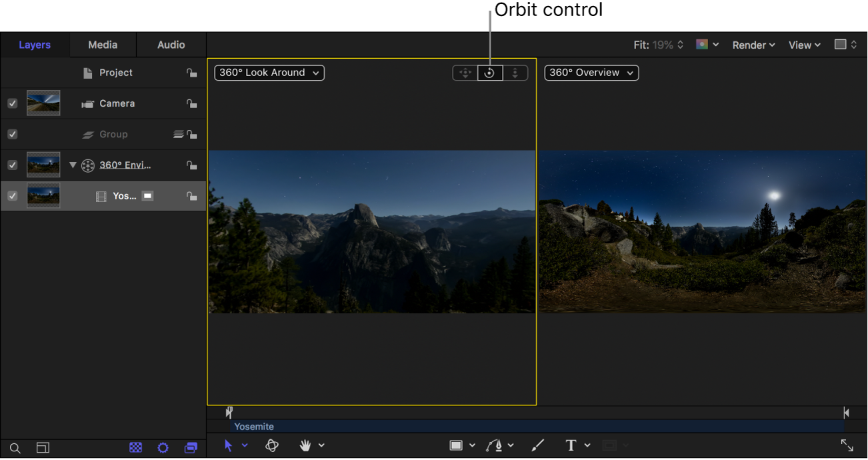868x460 pixels.
Task: Select the Text tool
Action: [571, 445]
